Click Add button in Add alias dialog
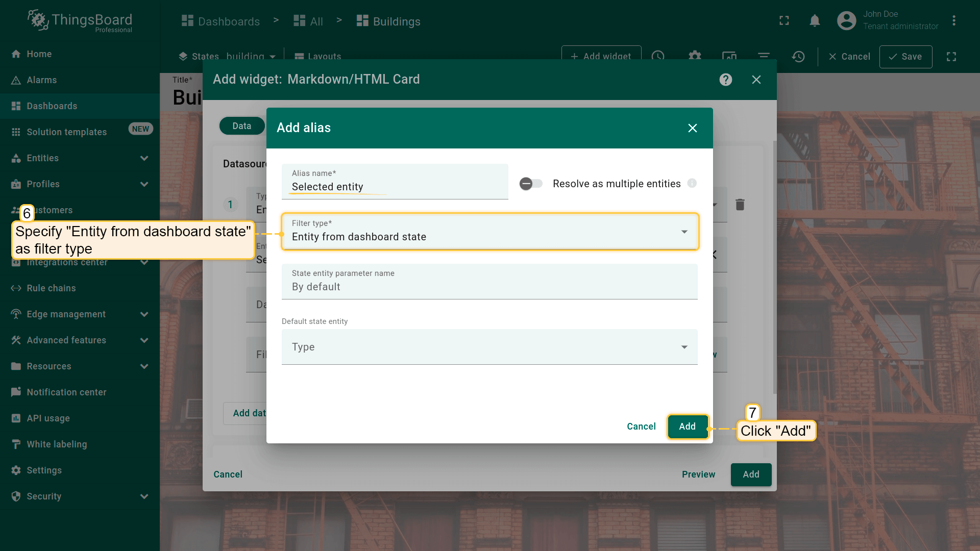The width and height of the screenshot is (980, 551). pos(687,427)
